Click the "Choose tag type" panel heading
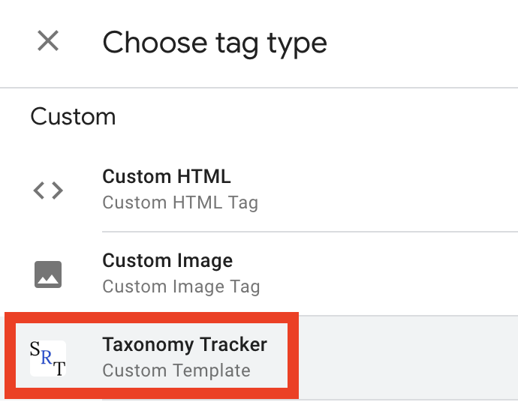 [215, 43]
